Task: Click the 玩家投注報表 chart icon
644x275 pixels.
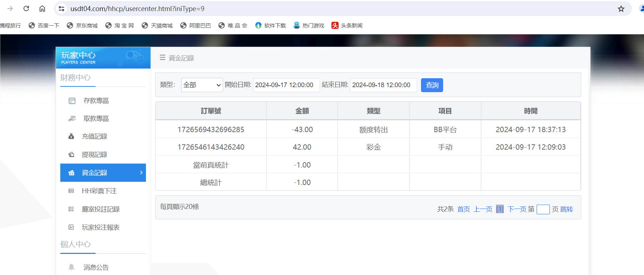Action: pos(71,227)
